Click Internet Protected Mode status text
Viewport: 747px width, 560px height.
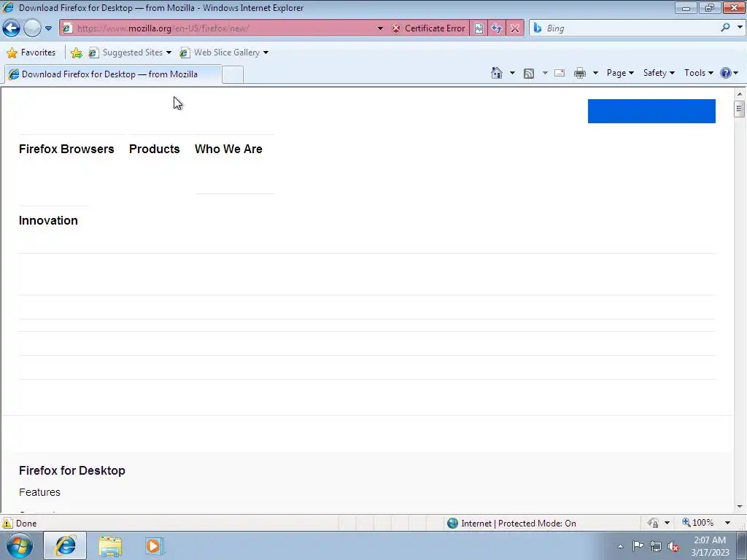click(x=519, y=524)
